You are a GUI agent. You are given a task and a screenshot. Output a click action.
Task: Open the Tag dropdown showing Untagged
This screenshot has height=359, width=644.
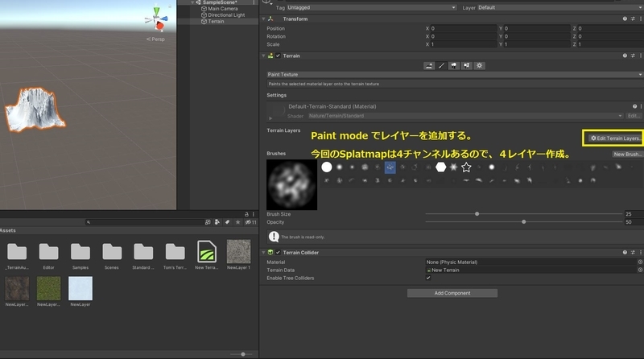coord(371,7)
